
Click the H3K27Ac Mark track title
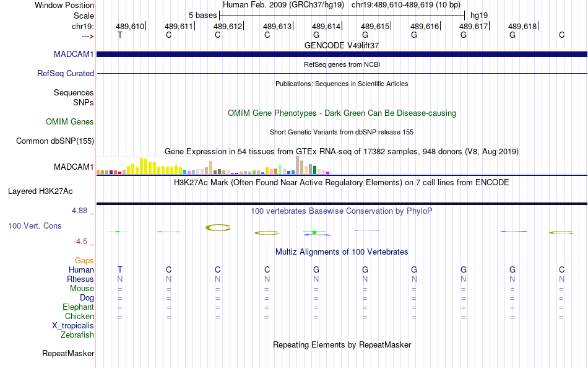pos(342,183)
